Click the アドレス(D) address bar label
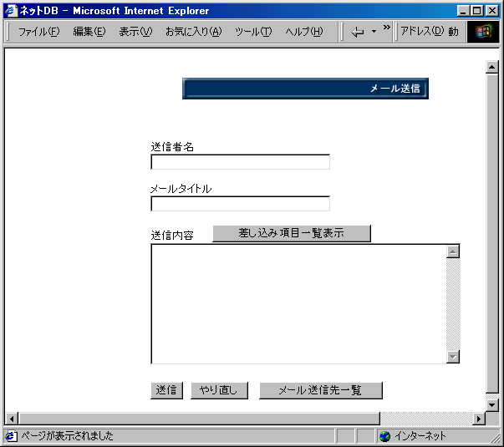This screenshot has height=447, width=504. click(422, 31)
